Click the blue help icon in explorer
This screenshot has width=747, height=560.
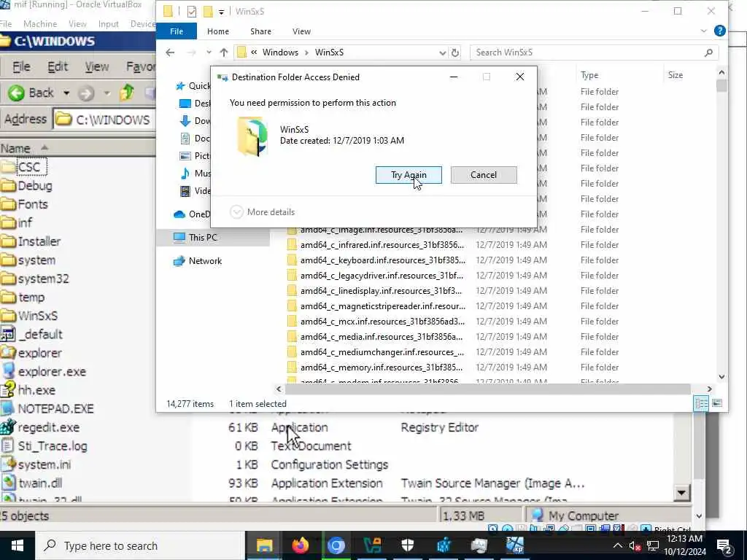(x=720, y=31)
